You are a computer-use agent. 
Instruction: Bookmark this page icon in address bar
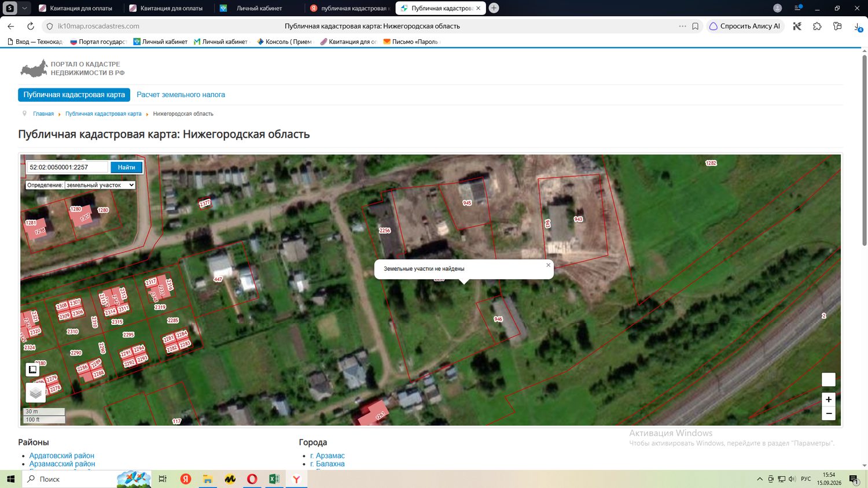(x=696, y=26)
